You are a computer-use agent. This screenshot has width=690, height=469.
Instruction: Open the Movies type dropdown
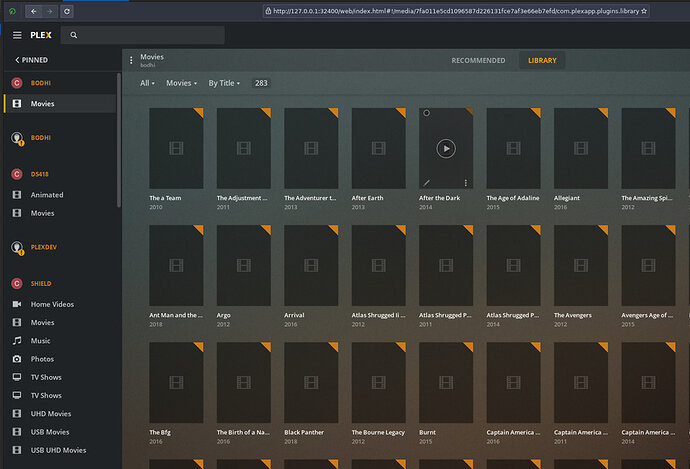[x=182, y=83]
